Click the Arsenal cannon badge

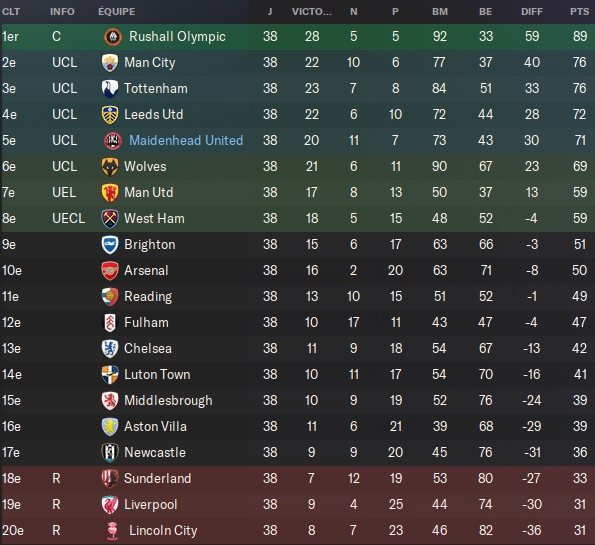[x=110, y=271]
